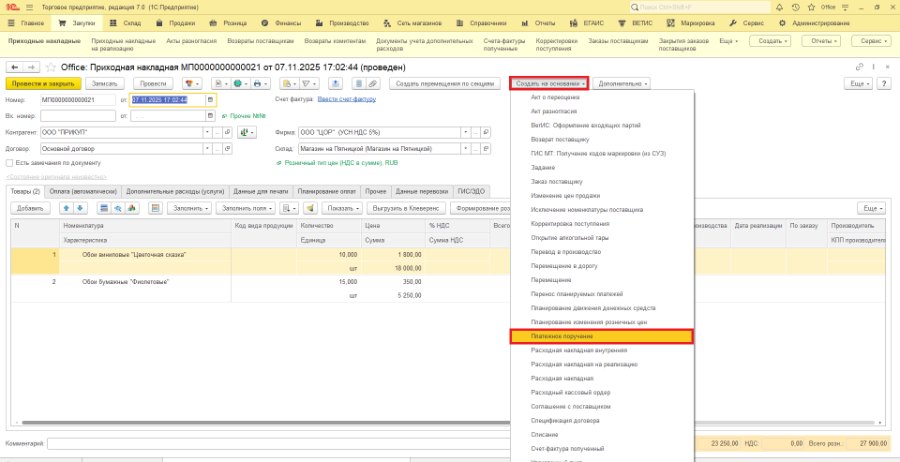The image size is (900, 462).
Task: Click the Записать button
Action: 104,84
